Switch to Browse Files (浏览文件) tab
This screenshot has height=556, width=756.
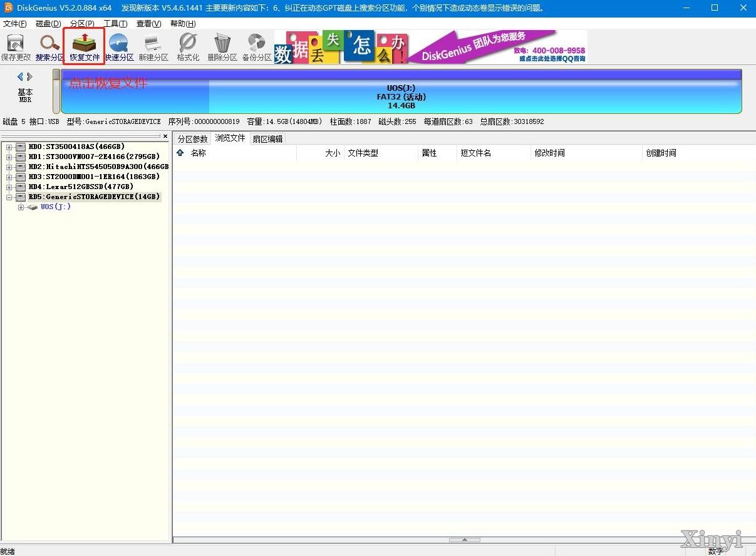(x=230, y=138)
